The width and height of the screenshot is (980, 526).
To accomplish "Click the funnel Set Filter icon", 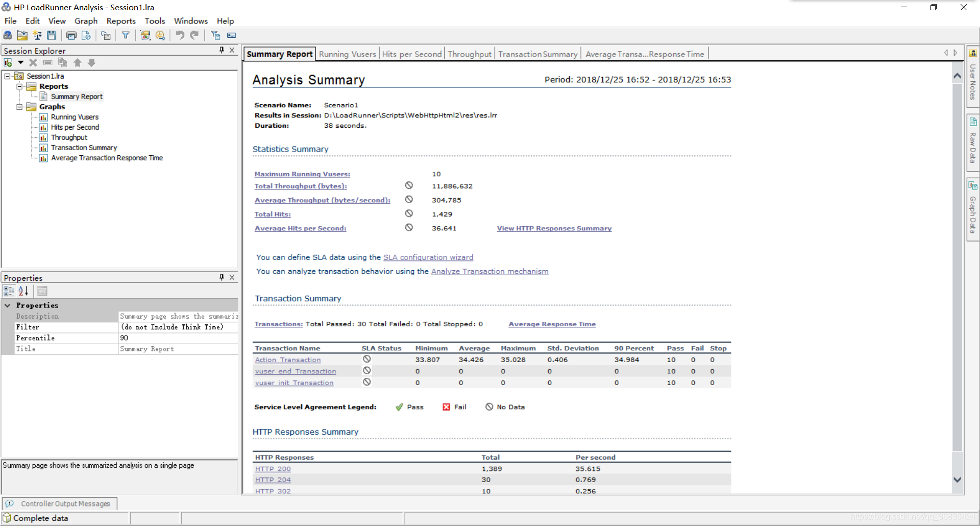I will pos(126,35).
